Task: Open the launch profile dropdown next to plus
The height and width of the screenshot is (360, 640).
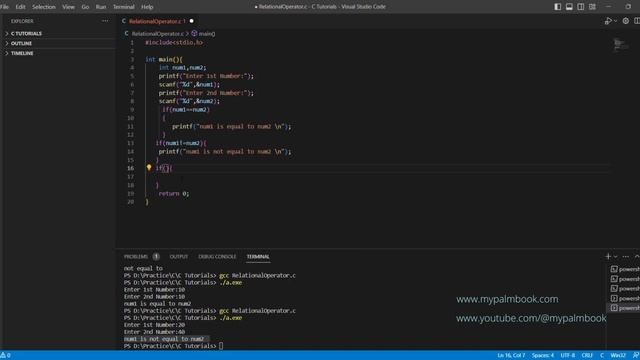Action: pyautogui.click(x=616, y=256)
